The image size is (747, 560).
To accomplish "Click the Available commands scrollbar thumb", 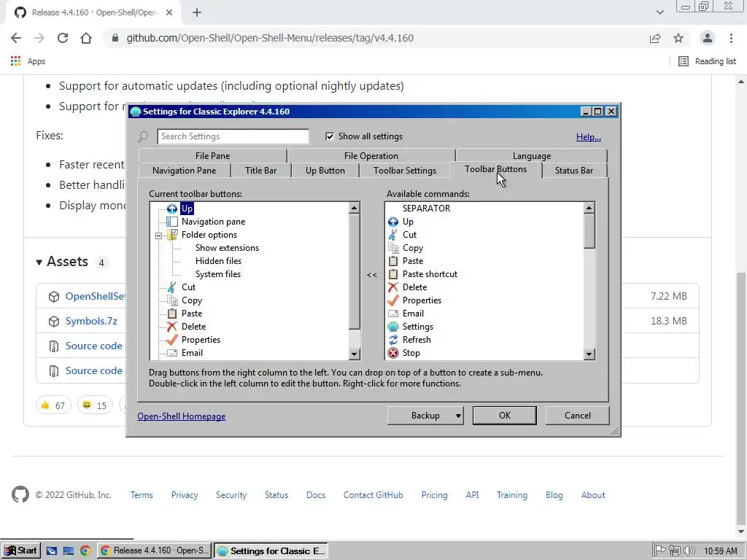I will point(589,231).
